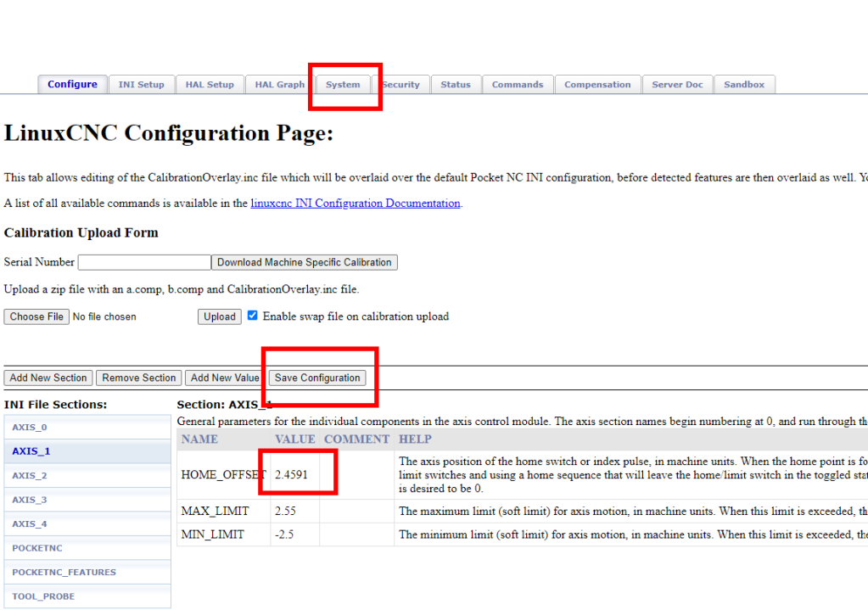Open the Server Doc tab
The width and height of the screenshot is (868, 610).
(677, 84)
